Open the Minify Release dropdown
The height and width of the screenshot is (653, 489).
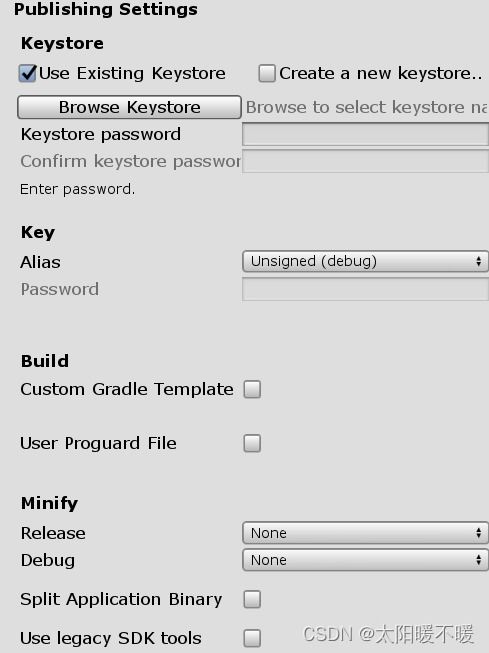pos(365,533)
